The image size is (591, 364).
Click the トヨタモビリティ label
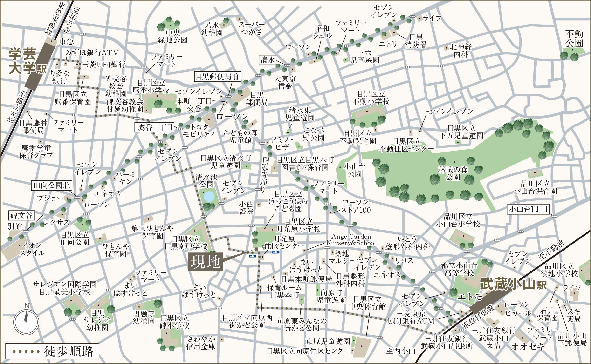[x=199, y=131]
